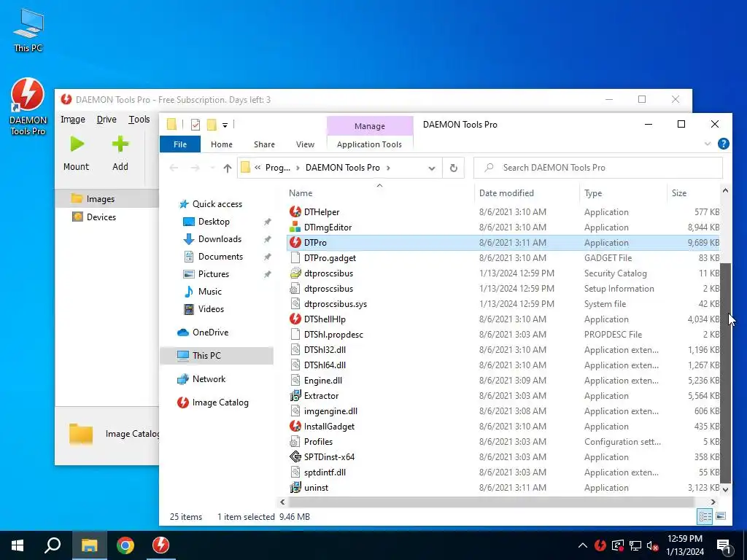Click the Back navigation arrow
747x560 pixels.
click(x=174, y=168)
